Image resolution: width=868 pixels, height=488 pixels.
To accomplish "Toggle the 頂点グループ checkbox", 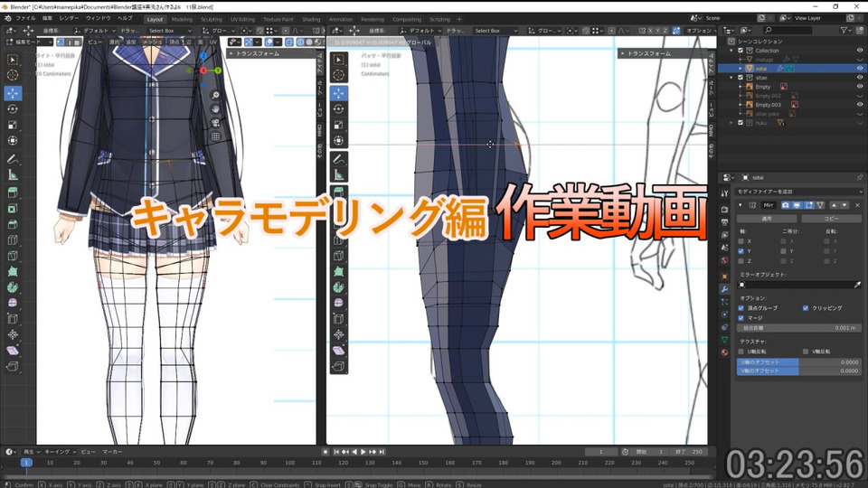I will click(741, 307).
